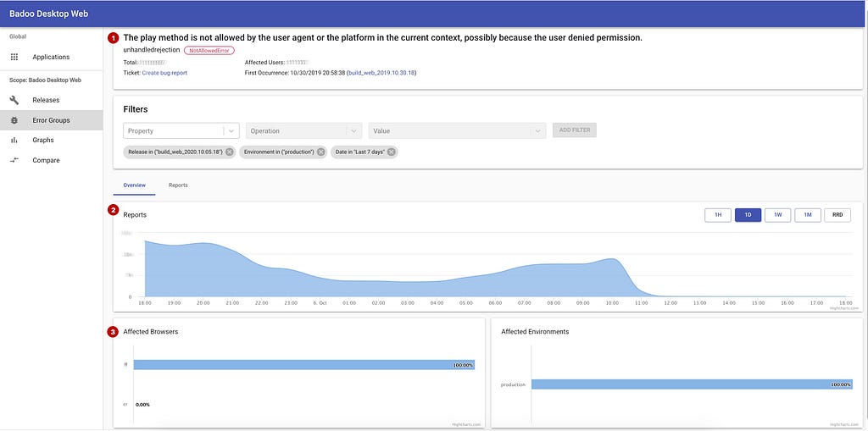The image size is (868, 431).
Task: Remove the Date Last 7 days filter chip
Action: point(392,152)
